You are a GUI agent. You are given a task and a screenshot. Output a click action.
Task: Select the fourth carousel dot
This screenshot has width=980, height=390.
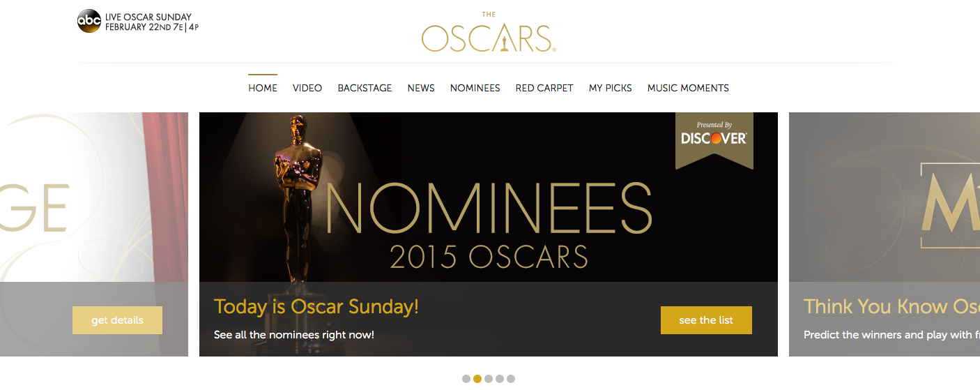500,379
